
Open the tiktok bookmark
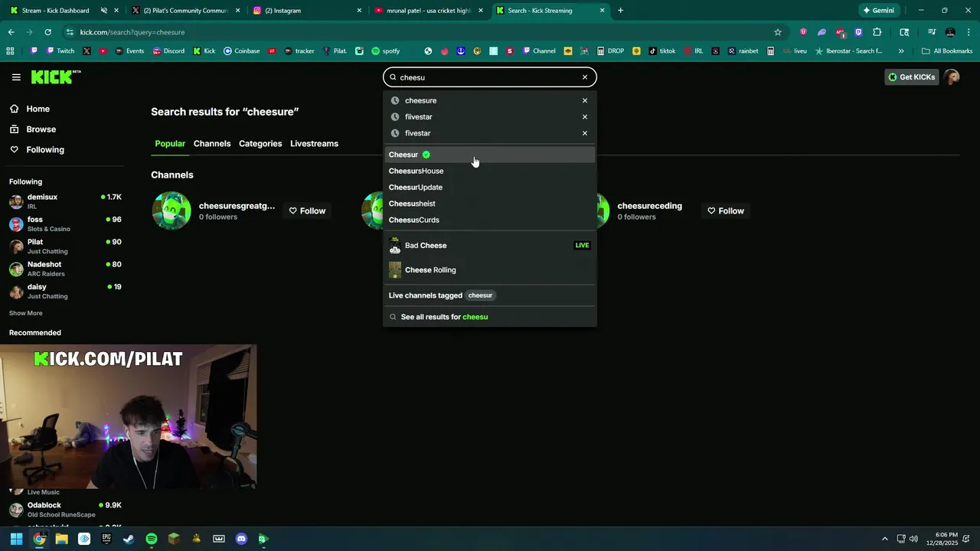(662, 51)
